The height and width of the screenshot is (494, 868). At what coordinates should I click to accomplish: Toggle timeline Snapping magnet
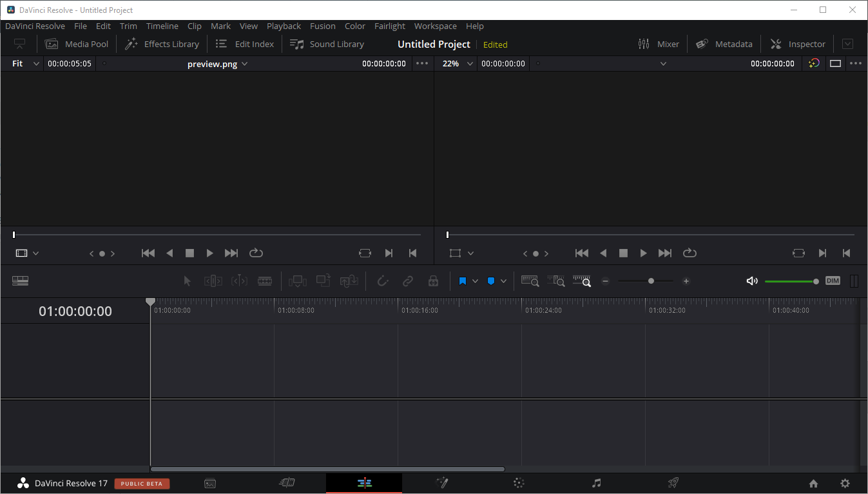[x=383, y=281]
